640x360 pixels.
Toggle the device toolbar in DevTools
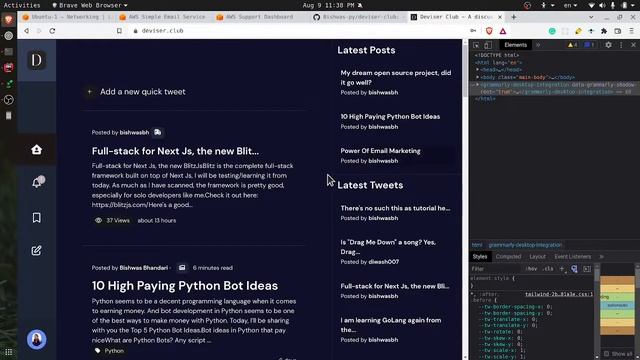pos(488,45)
